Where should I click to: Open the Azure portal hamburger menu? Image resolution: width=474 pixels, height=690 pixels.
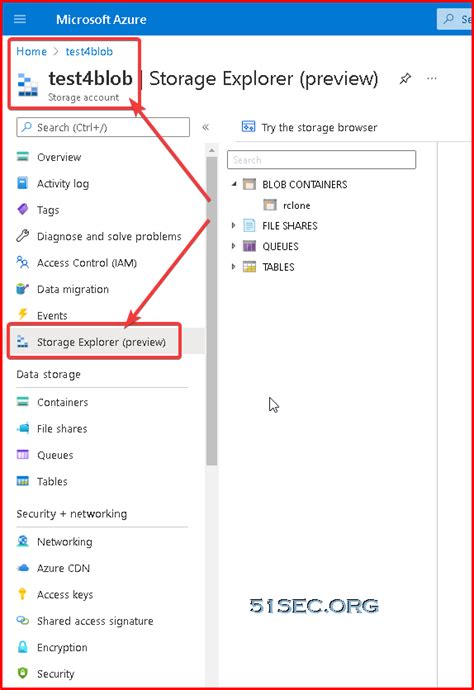[20, 19]
